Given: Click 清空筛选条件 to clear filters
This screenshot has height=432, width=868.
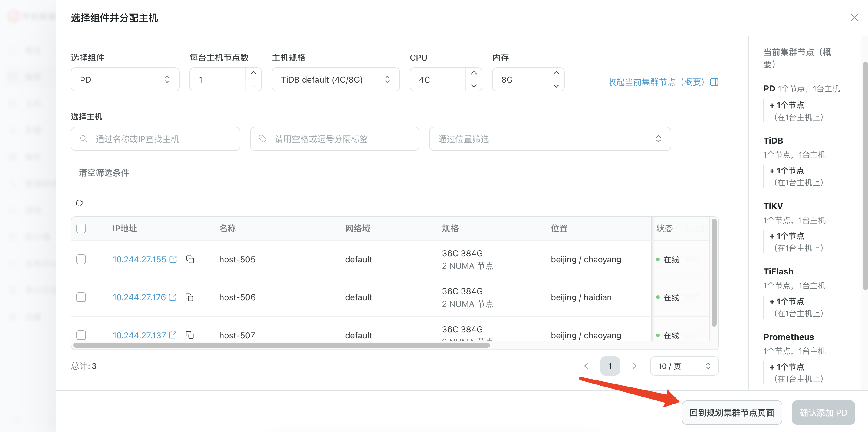Looking at the screenshot, I should 104,173.
